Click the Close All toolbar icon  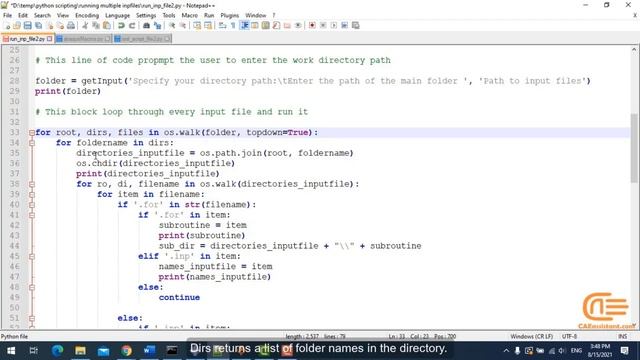(x=60, y=25)
